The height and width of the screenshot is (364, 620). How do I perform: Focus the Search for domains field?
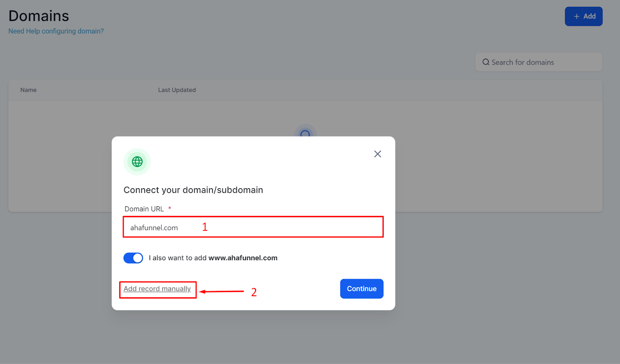click(539, 62)
